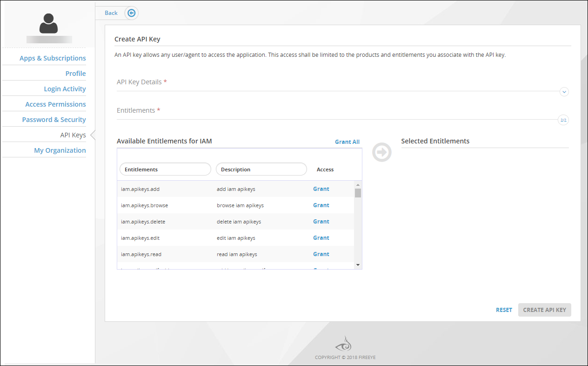Viewport: 588px width, 366px height.
Task: Select the iam.apikeys.add row text
Action: click(x=140, y=189)
